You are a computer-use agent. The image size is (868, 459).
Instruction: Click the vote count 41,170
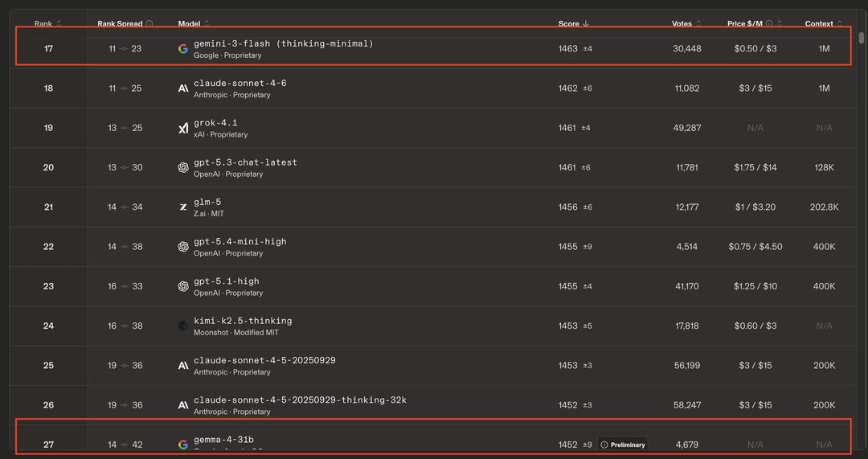click(x=687, y=286)
